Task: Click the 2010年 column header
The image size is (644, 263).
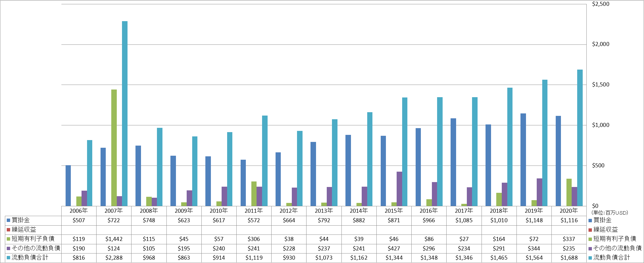Action: (x=219, y=211)
